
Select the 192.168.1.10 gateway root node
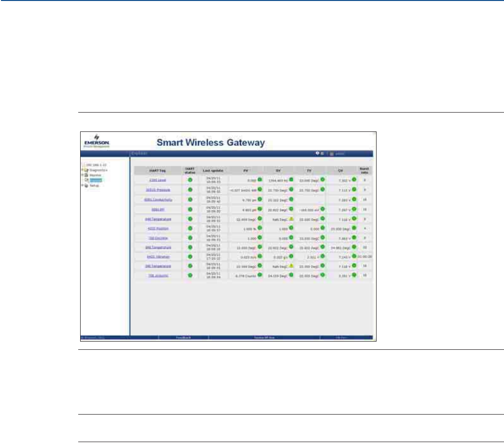click(x=96, y=165)
